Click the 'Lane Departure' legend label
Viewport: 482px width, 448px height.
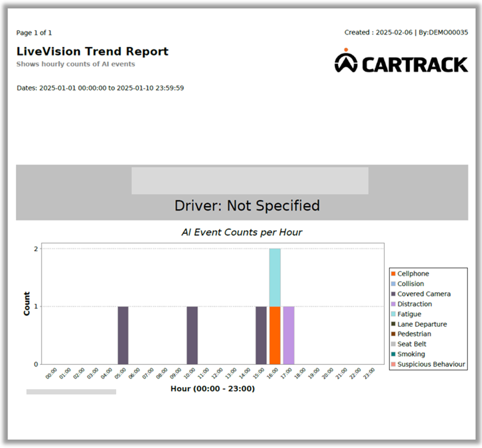(422, 324)
